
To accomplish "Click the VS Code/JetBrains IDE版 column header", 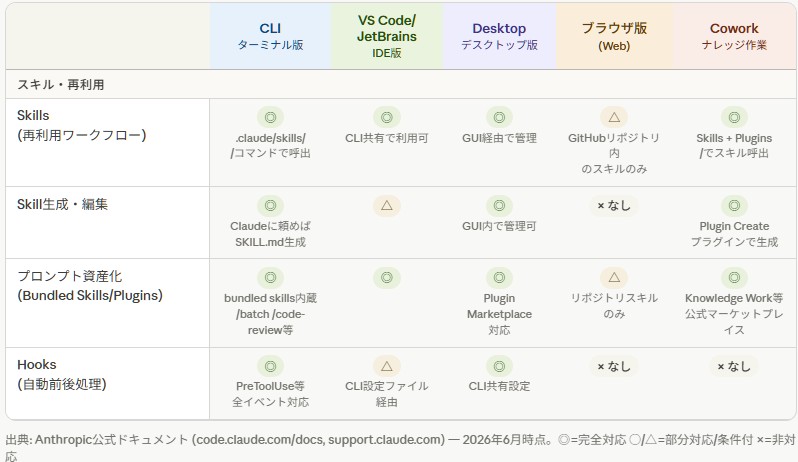I will 386,36.
